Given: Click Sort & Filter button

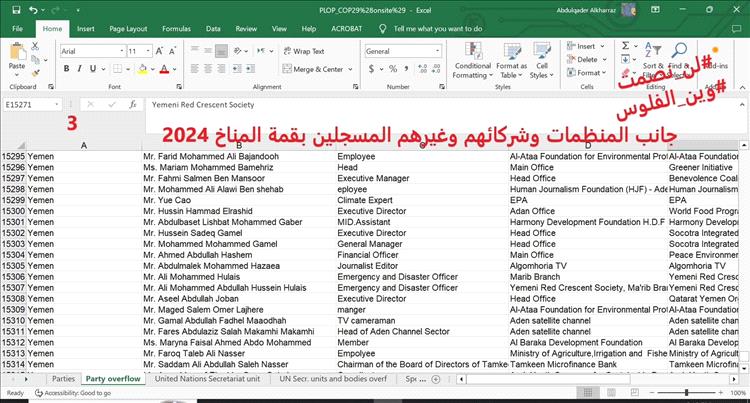Looking at the screenshot, I should (652, 61).
